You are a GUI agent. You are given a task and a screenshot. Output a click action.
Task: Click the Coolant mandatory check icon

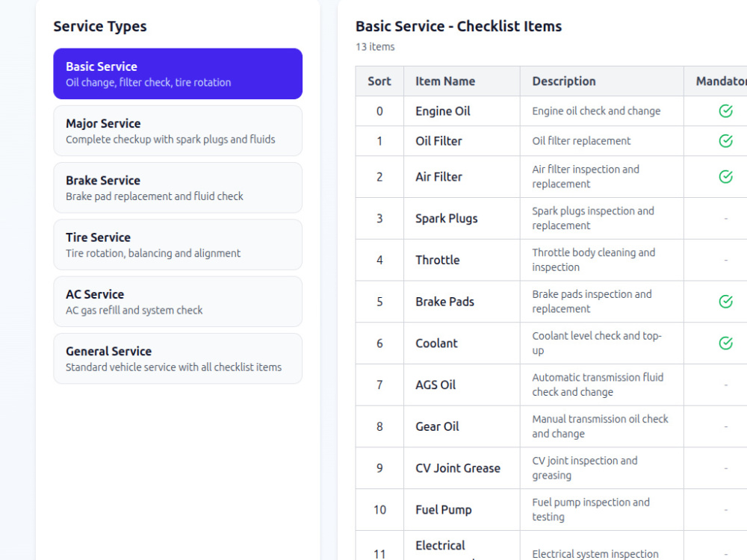725,343
